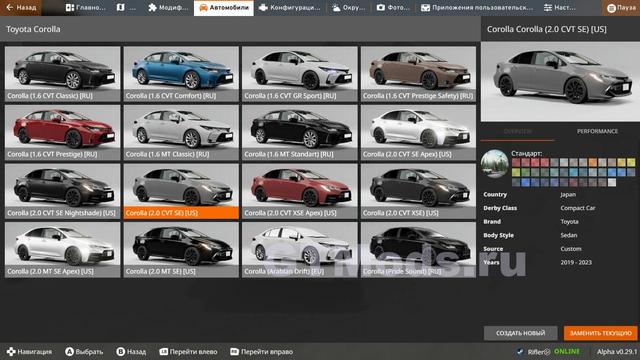Select Corolla (1.6 MT Classic) [RU]
640x360 pixels.
181,132
